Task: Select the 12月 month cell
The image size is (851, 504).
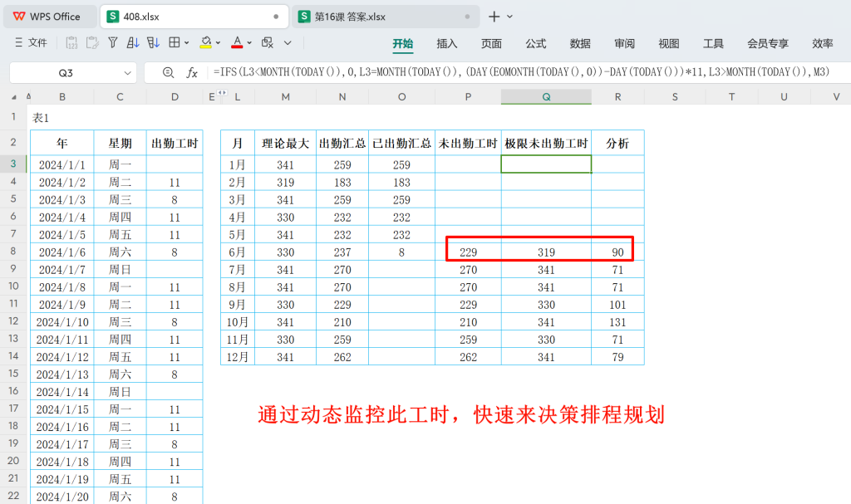Action: click(x=237, y=357)
